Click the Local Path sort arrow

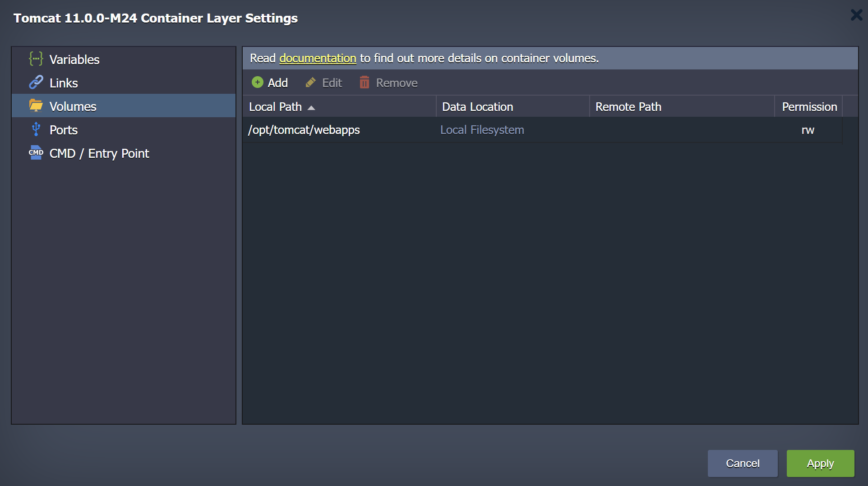pos(311,108)
